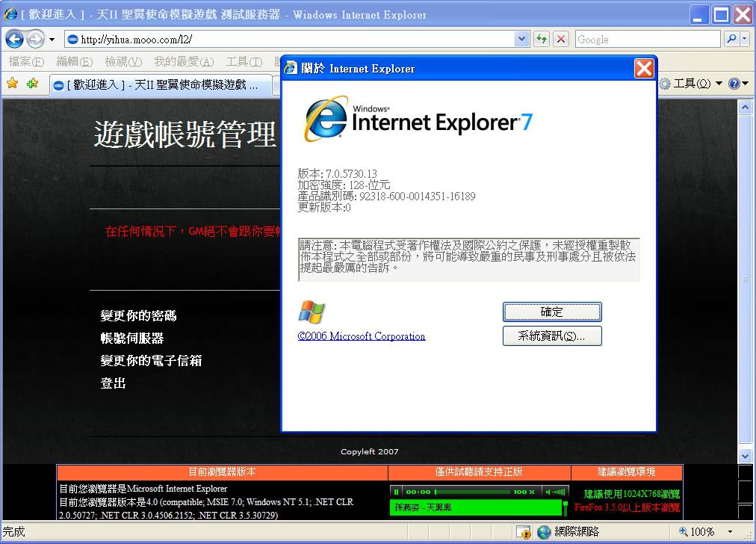Open the zoom level dropdown arrow
This screenshot has height=544, width=756.
pyautogui.click(x=730, y=532)
